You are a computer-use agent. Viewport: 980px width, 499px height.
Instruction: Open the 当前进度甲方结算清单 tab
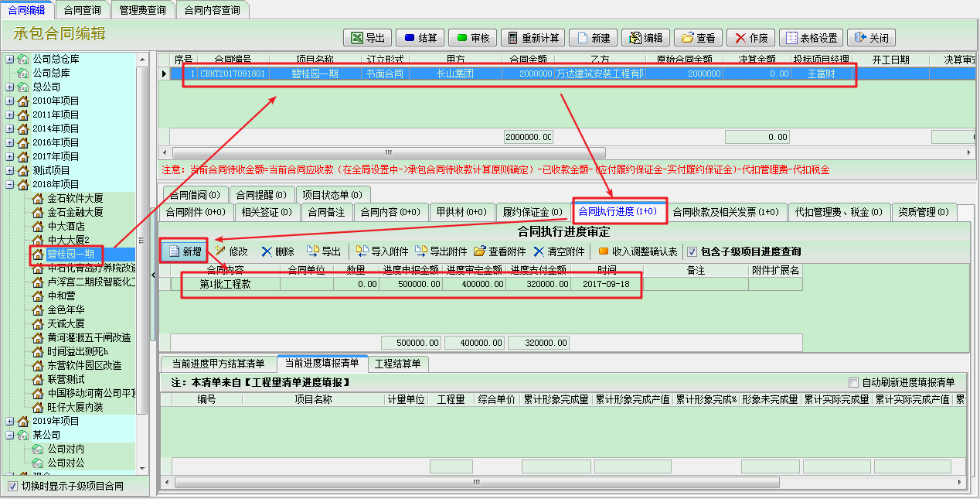click(x=218, y=364)
